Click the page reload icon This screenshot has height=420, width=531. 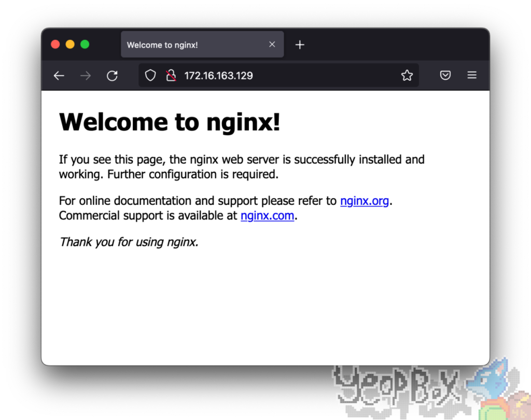click(x=112, y=75)
